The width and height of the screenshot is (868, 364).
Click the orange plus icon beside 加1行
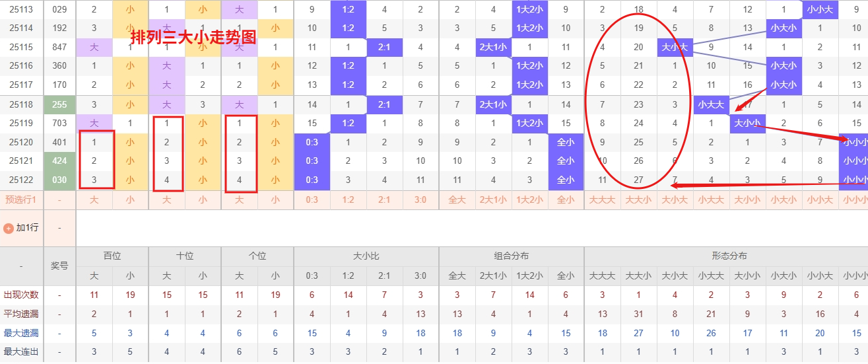8,228
